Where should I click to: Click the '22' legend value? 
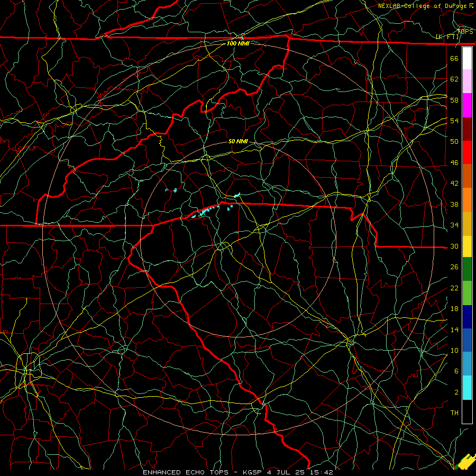(x=454, y=288)
